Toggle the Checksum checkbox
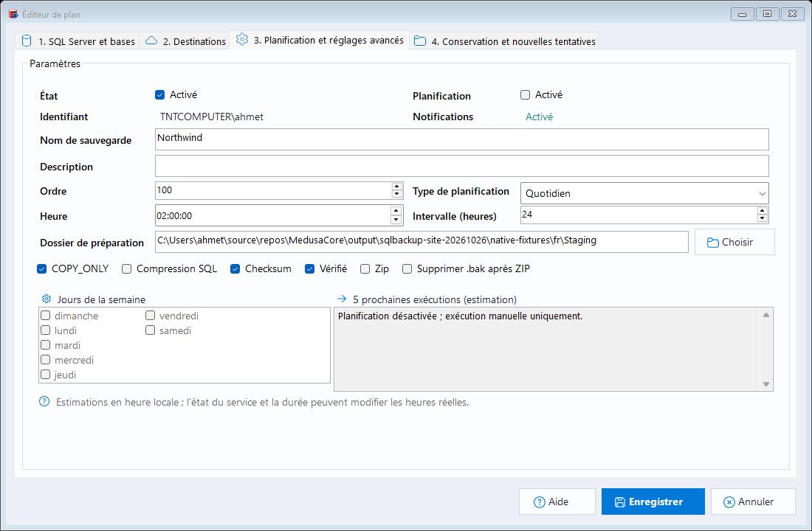 235,268
